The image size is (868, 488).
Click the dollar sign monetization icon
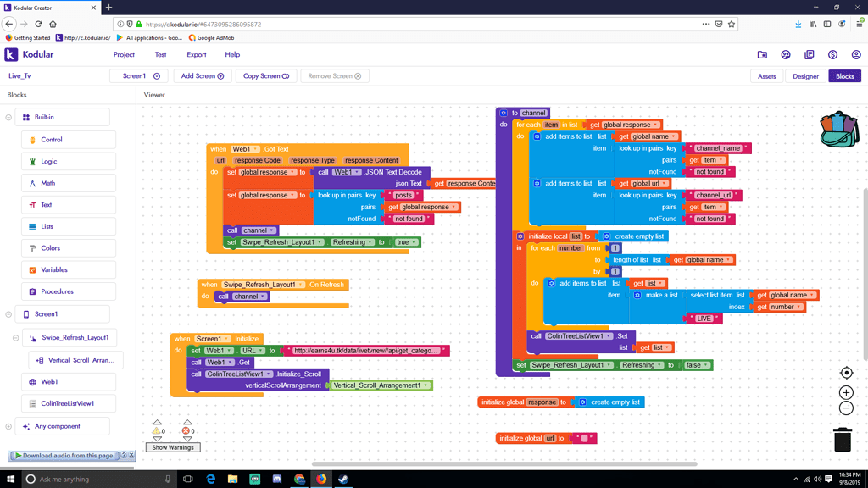(832, 55)
